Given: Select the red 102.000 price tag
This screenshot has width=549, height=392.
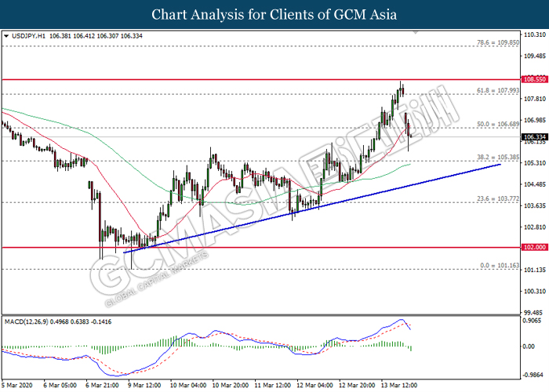Looking at the screenshot, I should pyautogui.click(x=533, y=248).
